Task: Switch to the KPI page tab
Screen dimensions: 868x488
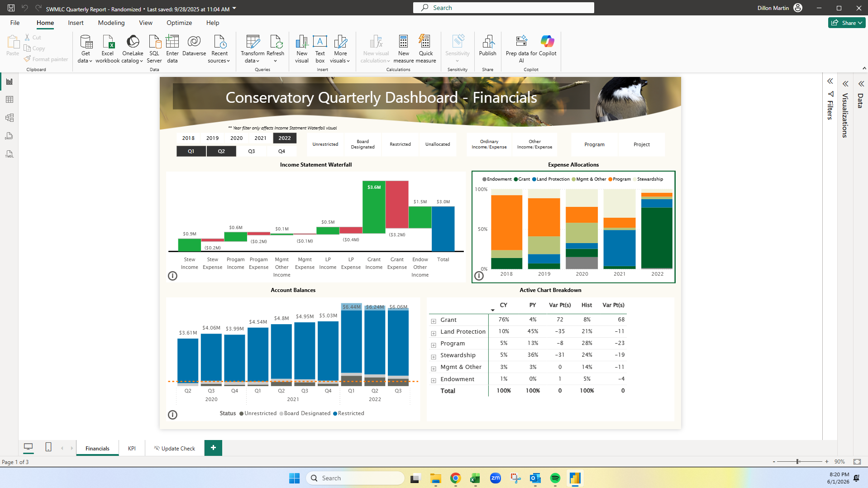Action: 132,448
